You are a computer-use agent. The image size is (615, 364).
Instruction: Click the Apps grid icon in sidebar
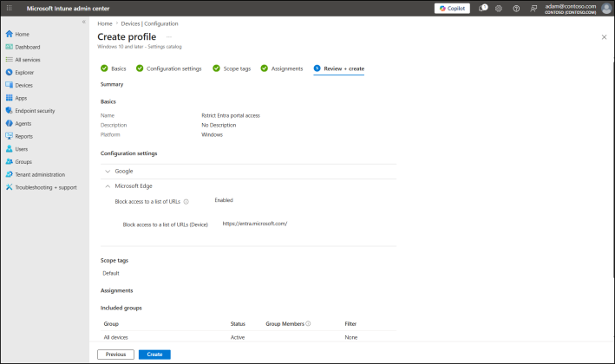point(10,98)
